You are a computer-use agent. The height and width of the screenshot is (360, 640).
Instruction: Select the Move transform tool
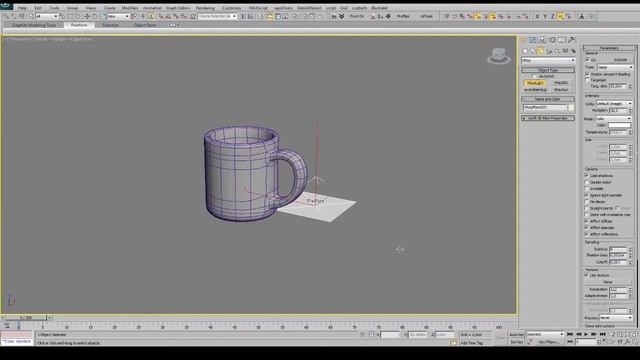click(x=87, y=16)
